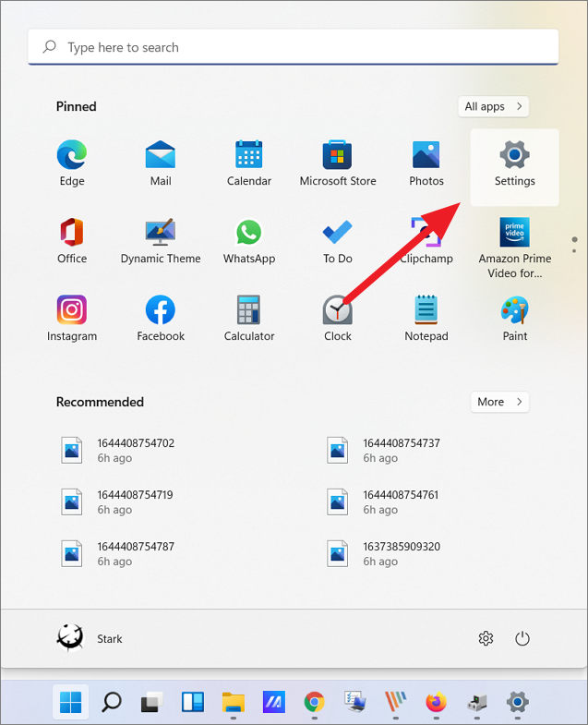Open recommended file 1644408754787
Screen dimensions: 588x725
[118, 554]
